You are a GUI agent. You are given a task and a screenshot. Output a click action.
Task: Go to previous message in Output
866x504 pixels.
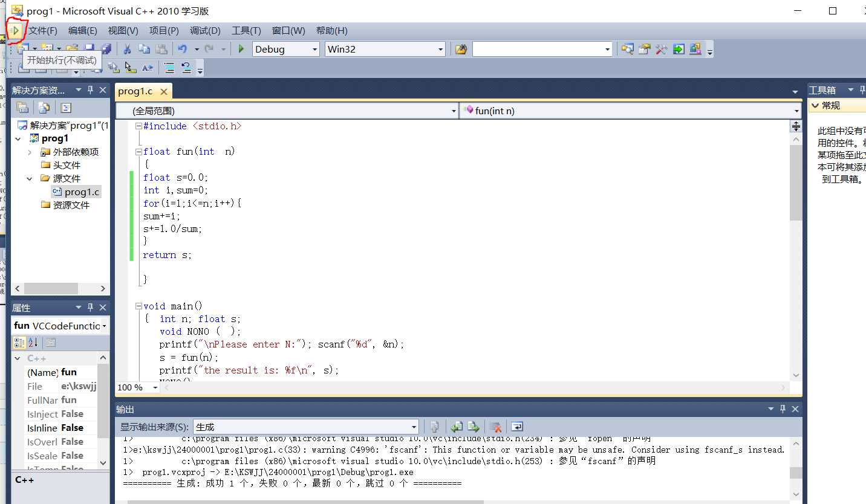pos(457,427)
